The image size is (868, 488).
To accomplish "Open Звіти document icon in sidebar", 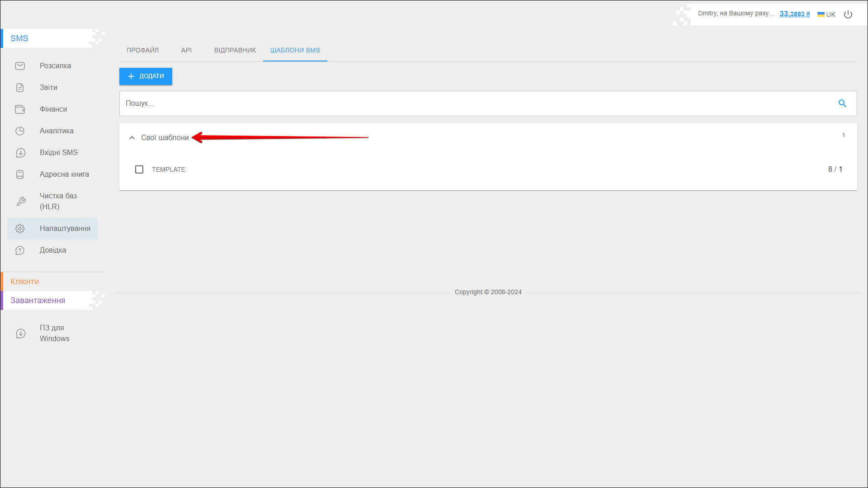I will coord(20,88).
